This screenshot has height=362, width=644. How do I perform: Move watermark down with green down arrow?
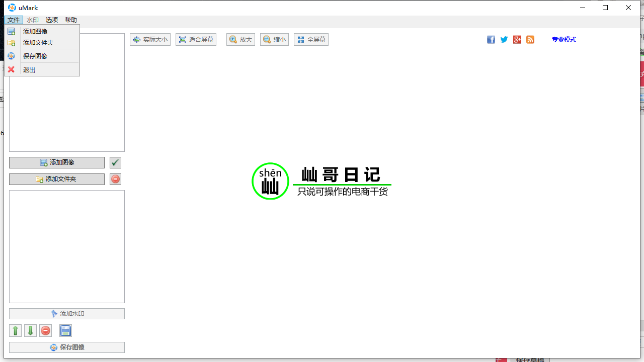coord(30,330)
